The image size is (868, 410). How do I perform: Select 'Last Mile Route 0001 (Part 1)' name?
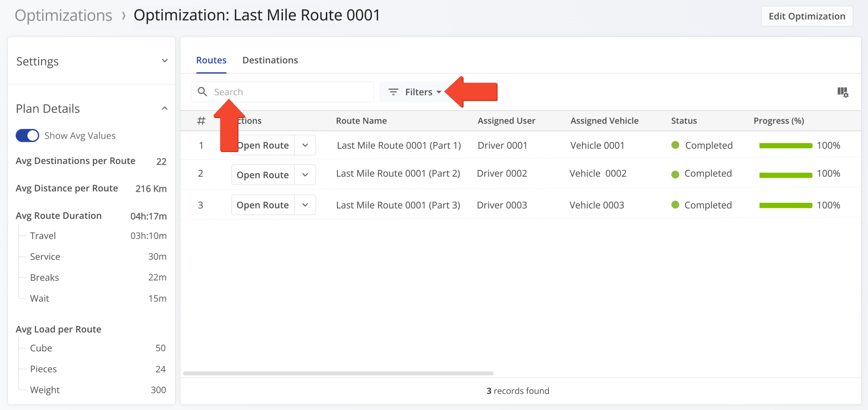coord(399,145)
